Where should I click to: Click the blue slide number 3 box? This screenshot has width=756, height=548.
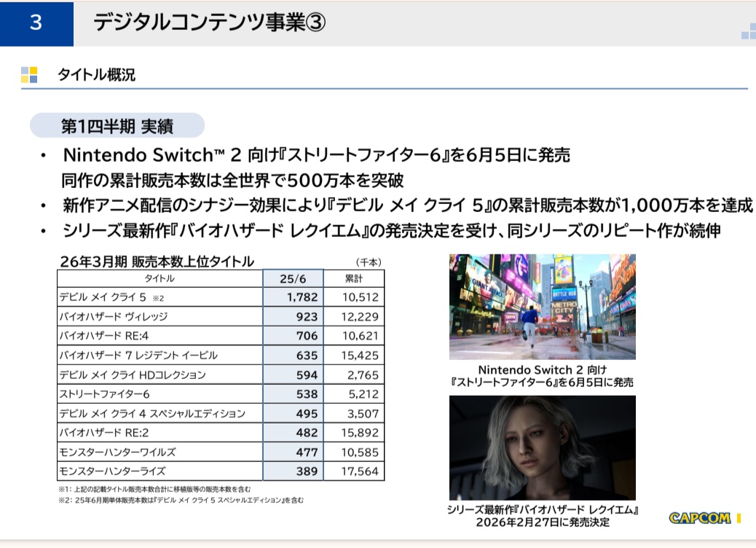[36, 23]
